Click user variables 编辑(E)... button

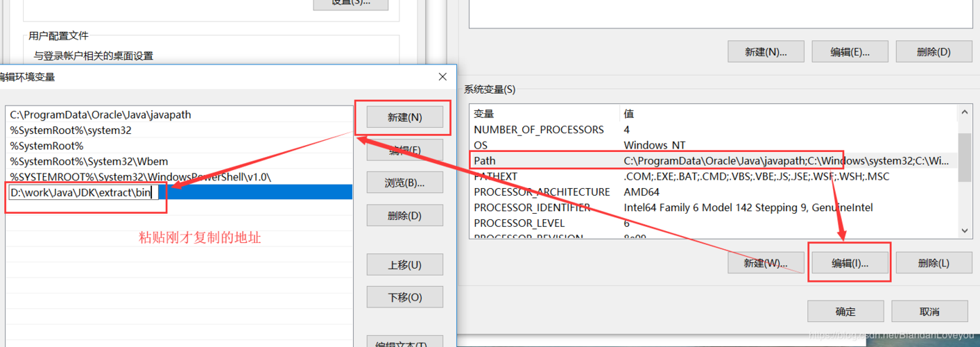(850, 51)
